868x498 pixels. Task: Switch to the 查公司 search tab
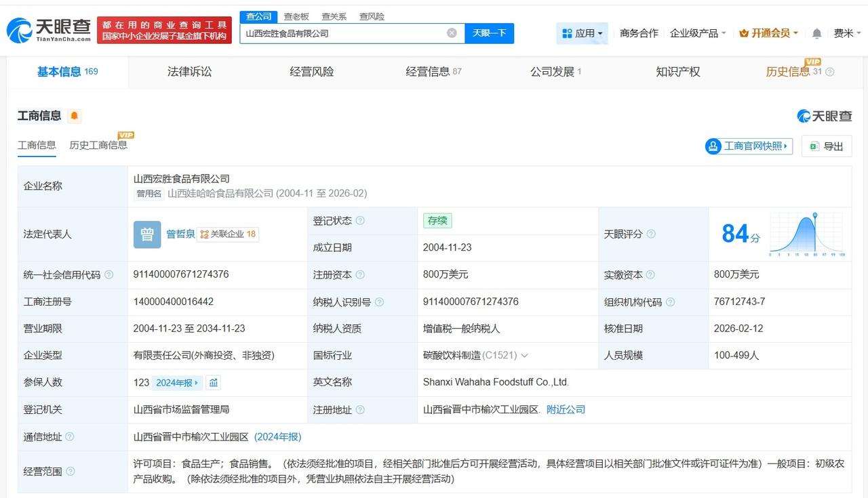click(258, 16)
